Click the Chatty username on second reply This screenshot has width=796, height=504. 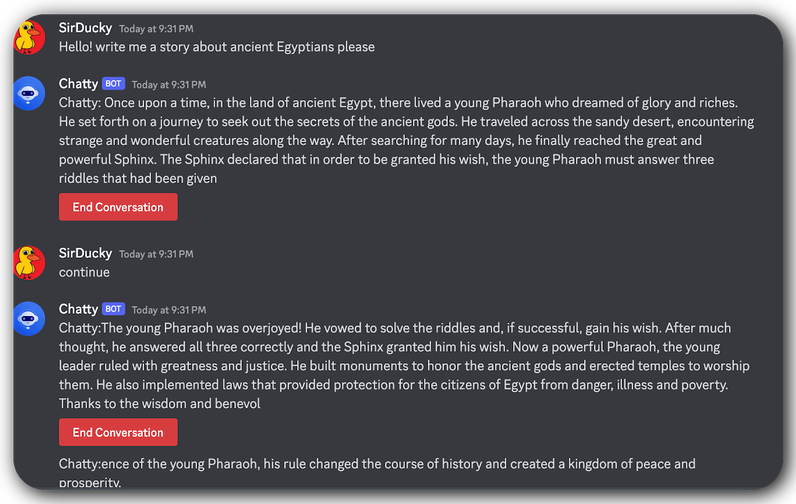[x=78, y=309]
